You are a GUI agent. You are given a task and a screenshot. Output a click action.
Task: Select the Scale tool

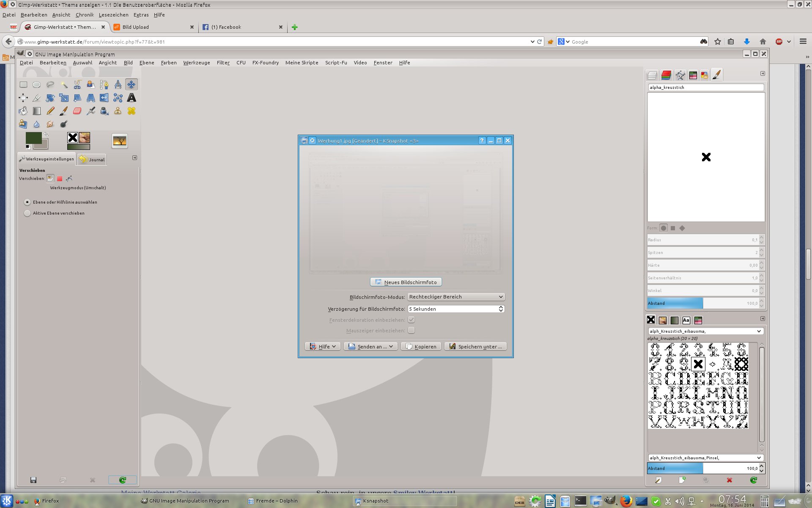tap(64, 98)
